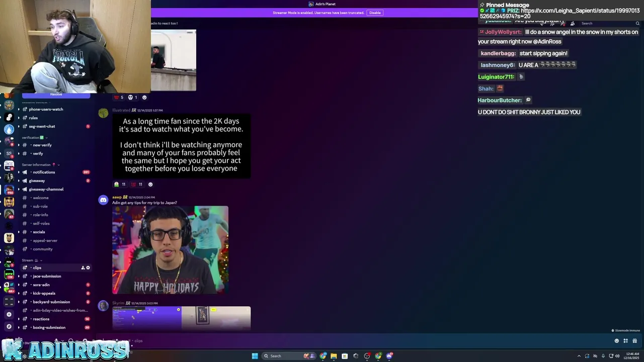This screenshot has height=362, width=644.
Task: Add reaction icon under the top video post
Action: coord(144,98)
